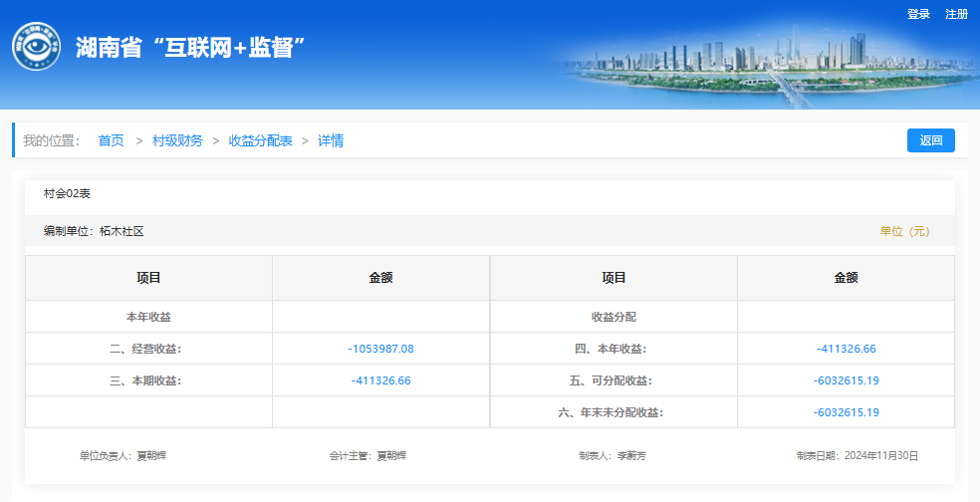This screenshot has width=980, height=502.
Task: Click the left 项目 column header
Action: [148, 278]
